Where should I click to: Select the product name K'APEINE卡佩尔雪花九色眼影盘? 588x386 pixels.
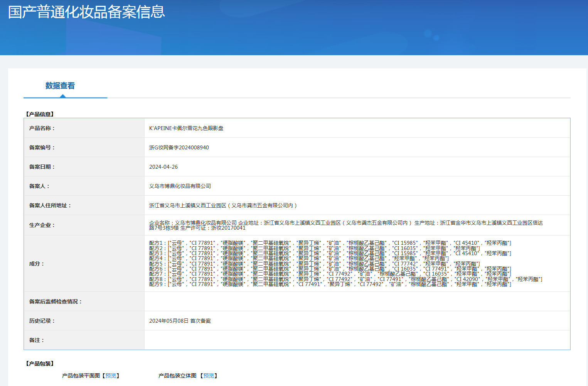186,128
